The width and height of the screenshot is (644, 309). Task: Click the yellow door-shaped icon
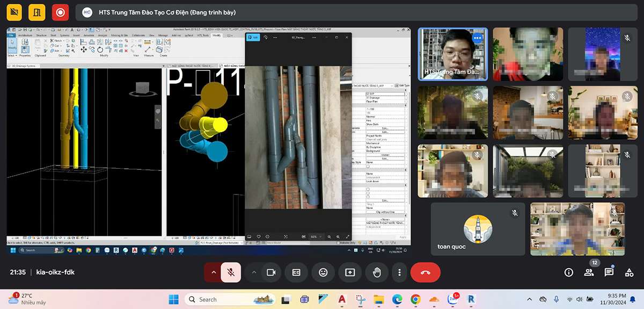pyautogui.click(x=37, y=12)
